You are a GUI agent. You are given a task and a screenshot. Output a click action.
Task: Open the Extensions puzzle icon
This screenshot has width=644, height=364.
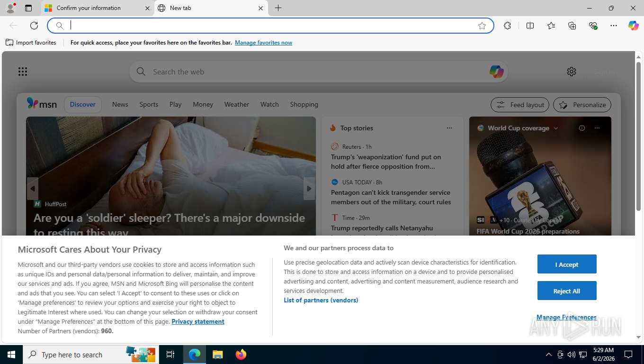click(x=508, y=26)
